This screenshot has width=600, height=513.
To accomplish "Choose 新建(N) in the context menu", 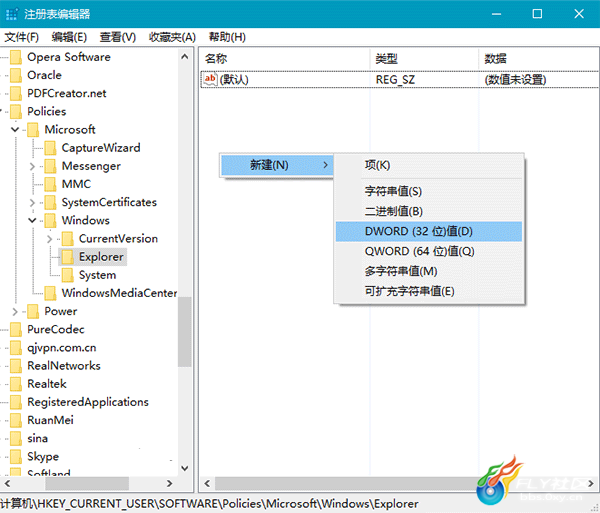I will pos(277,165).
